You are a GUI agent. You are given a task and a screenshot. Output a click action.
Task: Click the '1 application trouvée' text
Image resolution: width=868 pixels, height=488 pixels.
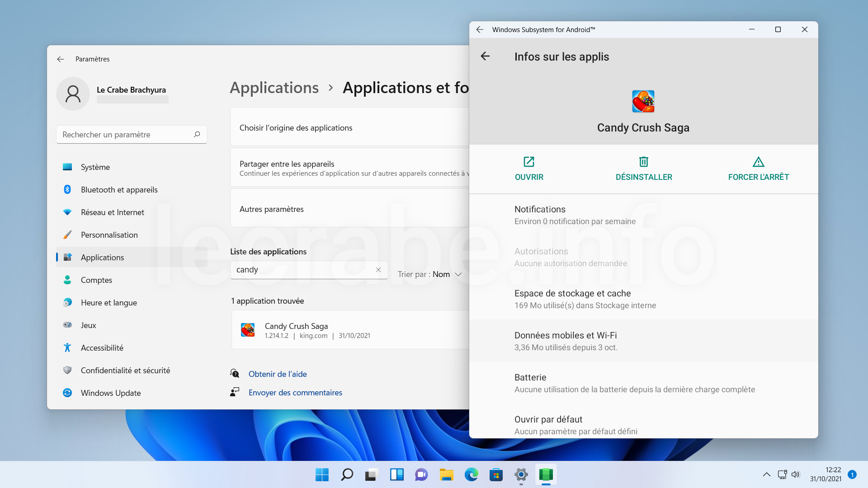coord(268,301)
